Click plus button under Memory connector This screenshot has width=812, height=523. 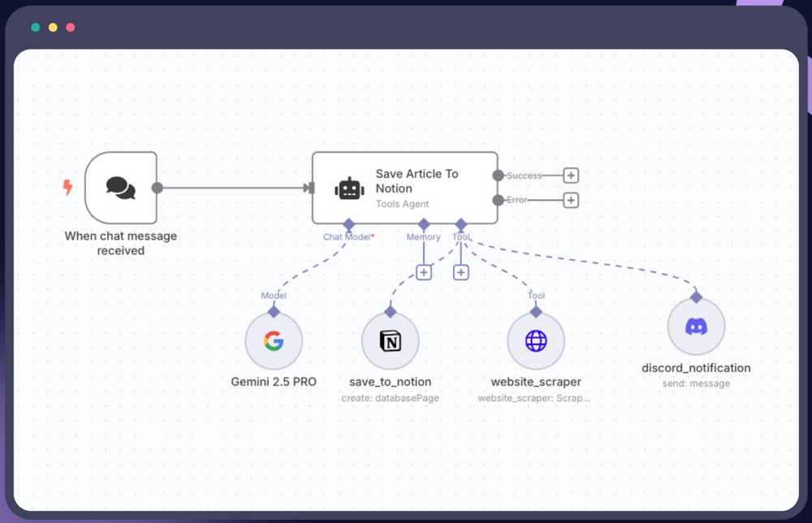tap(424, 273)
